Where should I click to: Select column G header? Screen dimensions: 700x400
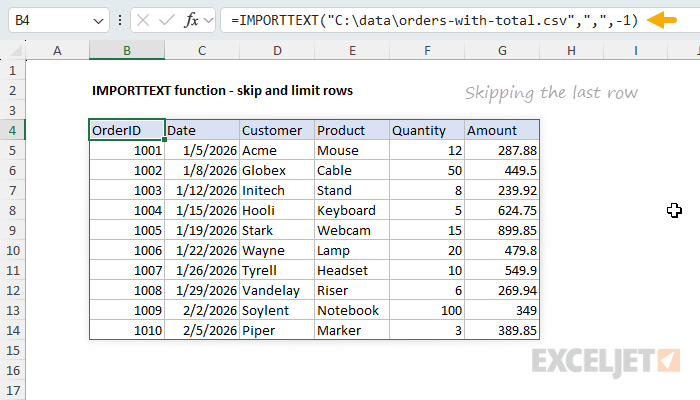502,51
